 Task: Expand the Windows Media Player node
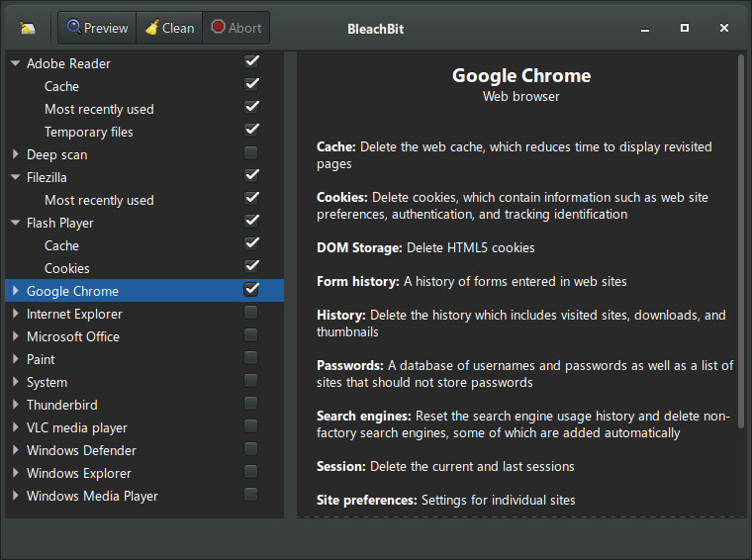(x=16, y=496)
